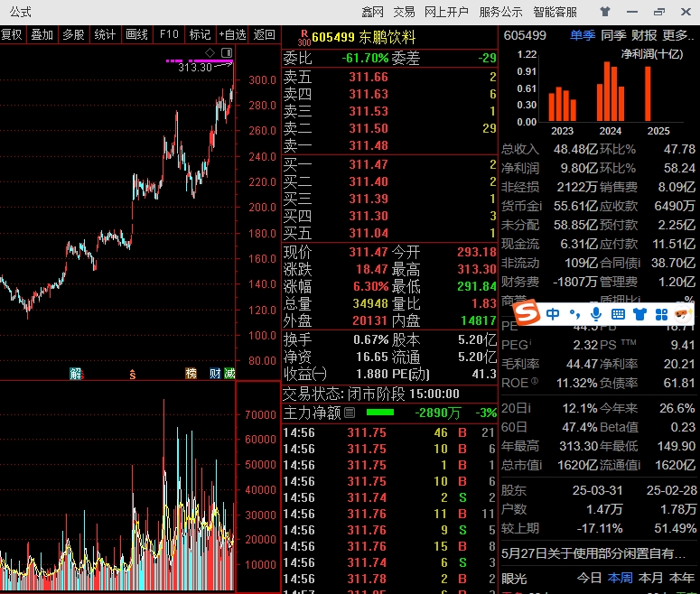
Task: Open the 多股 multi-stock view
Action: pos(74,34)
